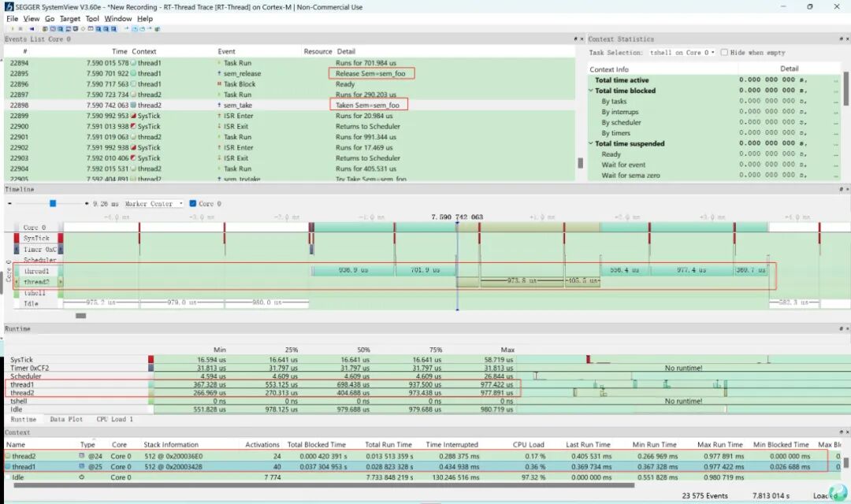Image resolution: width=851 pixels, height=504 pixels.
Task: Close the Runtime panel
Action: [845, 328]
